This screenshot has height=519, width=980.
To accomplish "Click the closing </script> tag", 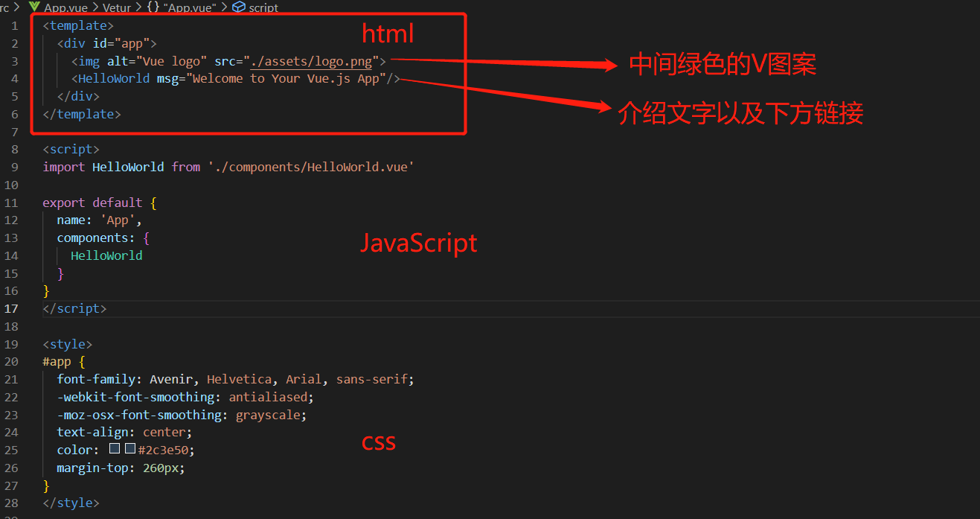I will 74,308.
